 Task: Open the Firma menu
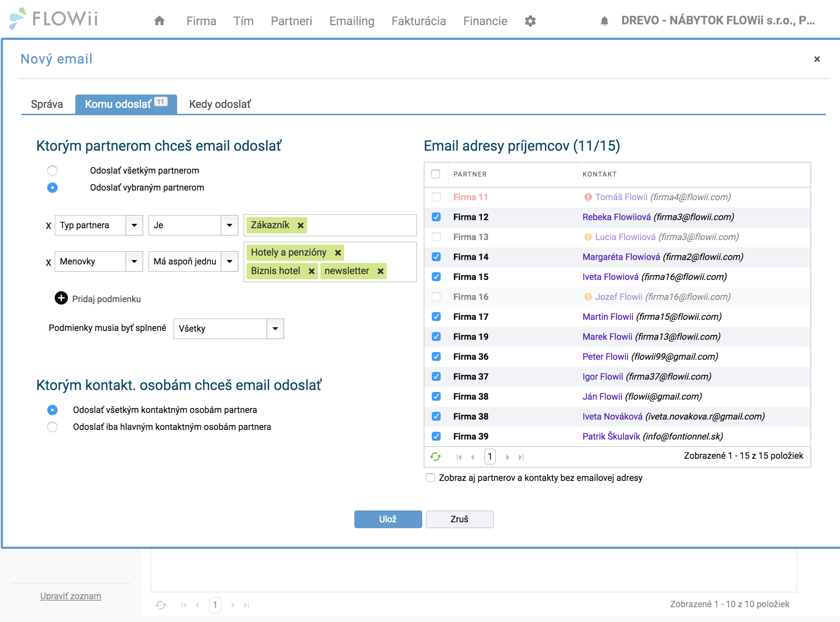(201, 21)
